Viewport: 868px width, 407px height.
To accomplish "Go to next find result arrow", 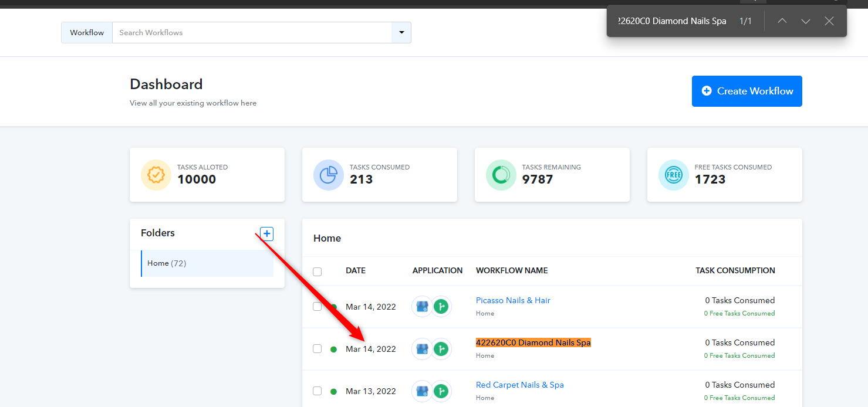I will [806, 21].
